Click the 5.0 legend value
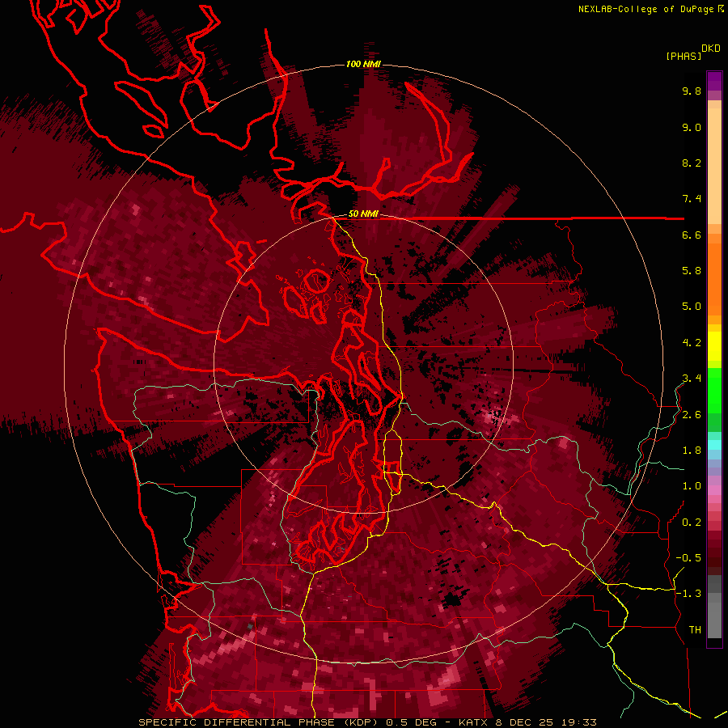Screen dimensions: 728x728 (x=692, y=307)
